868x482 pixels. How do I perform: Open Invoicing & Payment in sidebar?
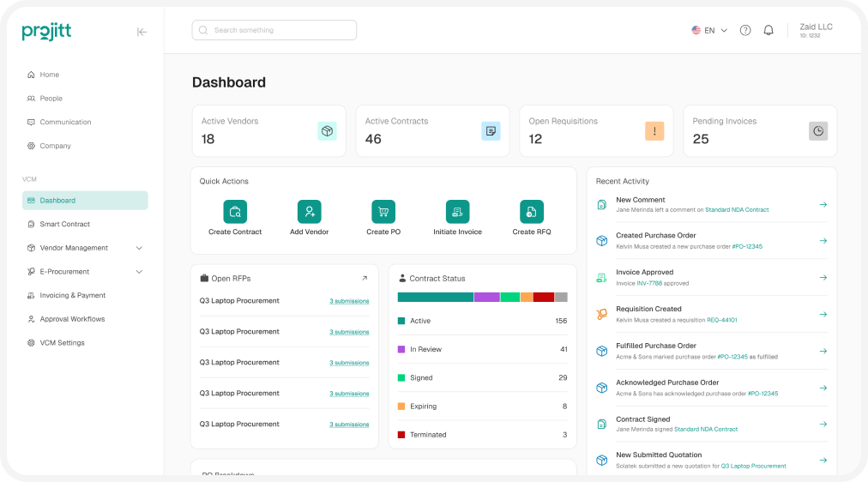(x=72, y=295)
